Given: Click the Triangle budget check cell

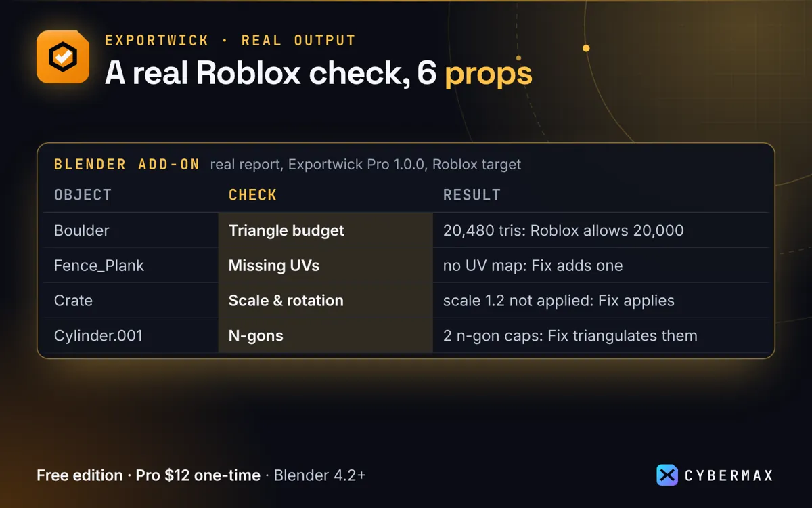Looking at the screenshot, I should pyautogui.click(x=325, y=230).
